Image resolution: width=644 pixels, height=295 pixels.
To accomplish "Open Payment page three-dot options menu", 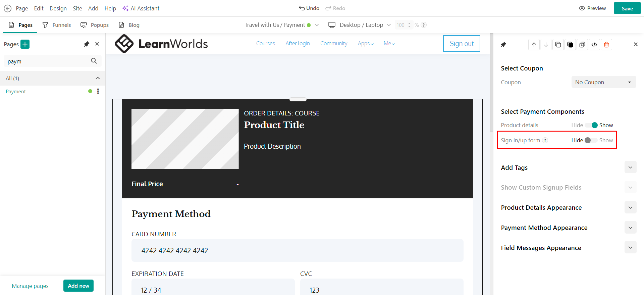I will pos(98,91).
